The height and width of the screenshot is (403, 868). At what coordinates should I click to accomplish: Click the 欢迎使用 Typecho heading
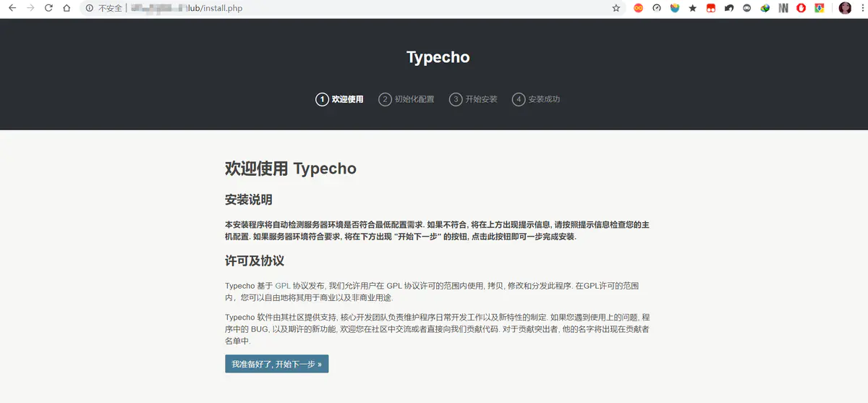coord(291,169)
